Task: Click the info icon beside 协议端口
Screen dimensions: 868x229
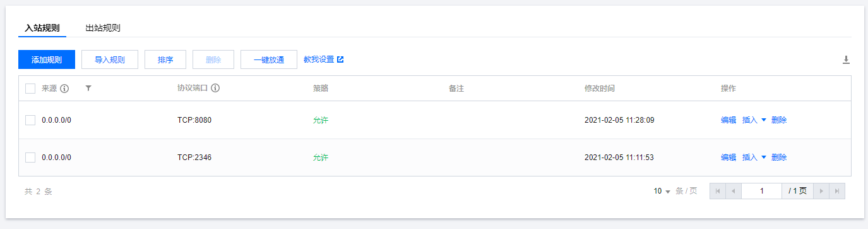Action: point(215,89)
